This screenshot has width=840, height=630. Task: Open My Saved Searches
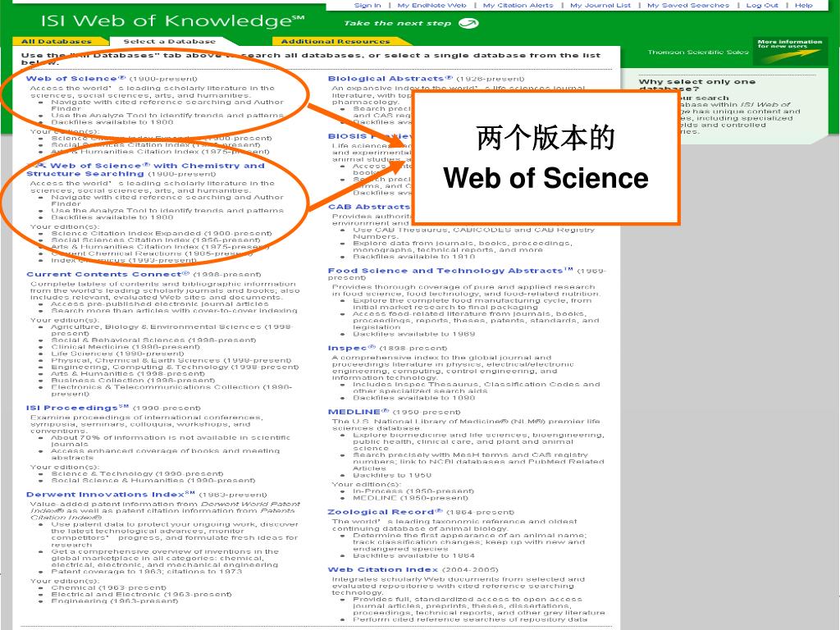click(x=688, y=6)
